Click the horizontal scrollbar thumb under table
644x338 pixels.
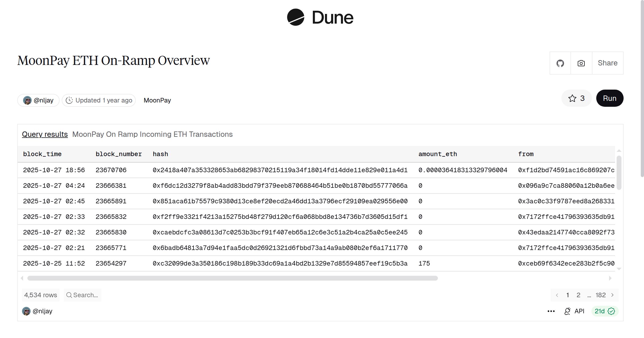pos(232,278)
